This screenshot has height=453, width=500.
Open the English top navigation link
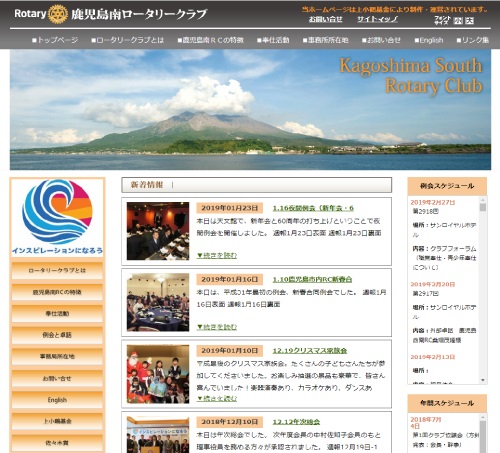(429, 40)
